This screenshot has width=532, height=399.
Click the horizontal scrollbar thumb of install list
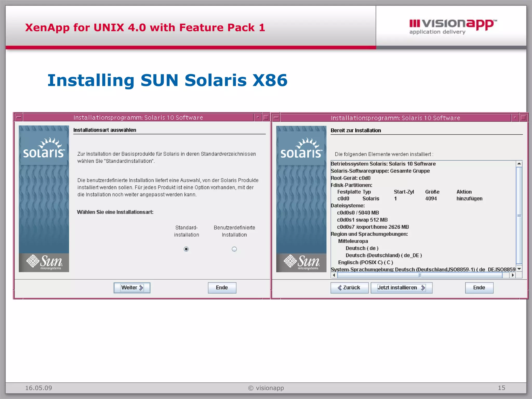pos(420,275)
